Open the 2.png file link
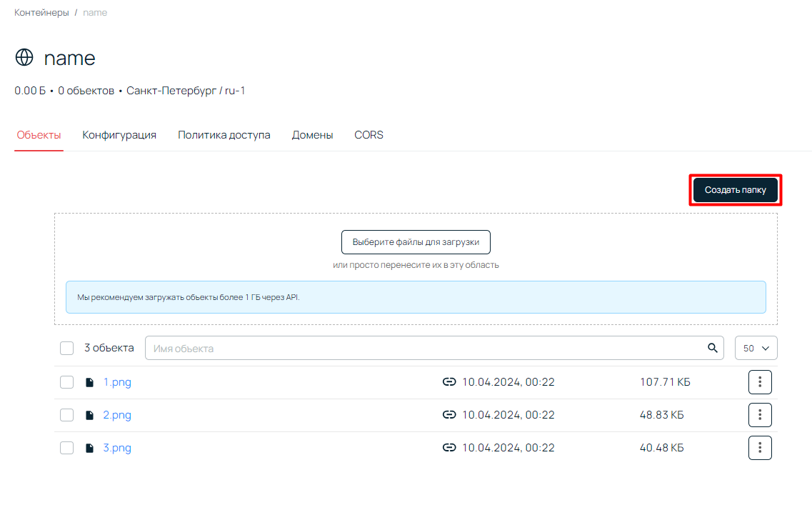 click(x=117, y=415)
